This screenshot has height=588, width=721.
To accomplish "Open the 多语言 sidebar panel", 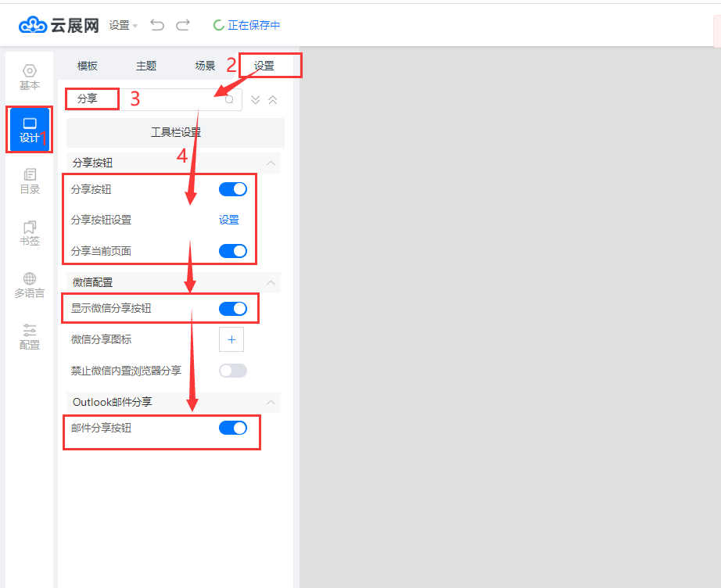I will (x=30, y=285).
